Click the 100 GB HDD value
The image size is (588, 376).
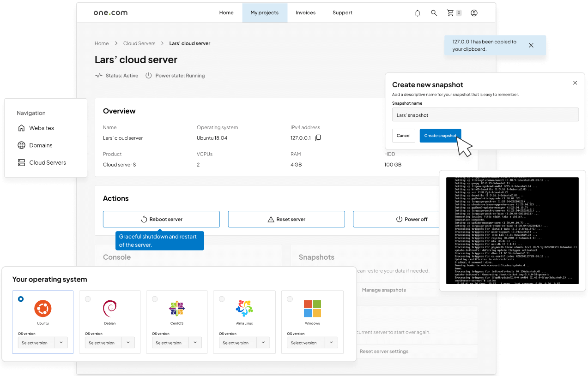coord(393,165)
